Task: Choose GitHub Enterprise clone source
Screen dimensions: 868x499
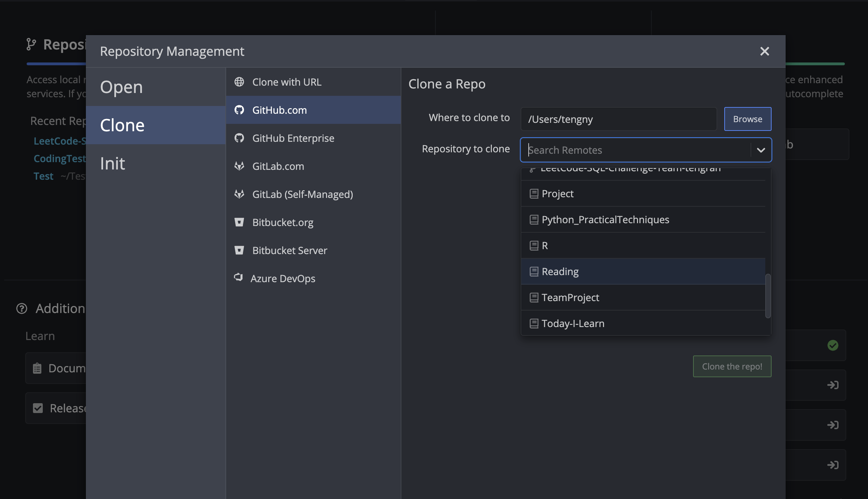Action: tap(313, 138)
